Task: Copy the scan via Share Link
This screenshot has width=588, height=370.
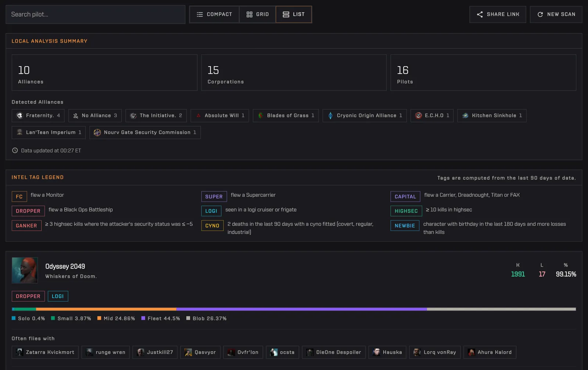Action: (498, 14)
